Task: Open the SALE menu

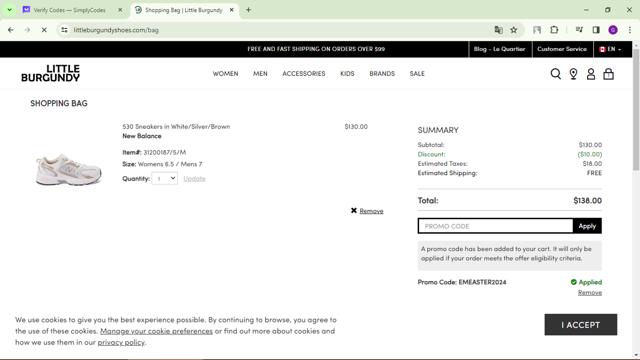Action: click(417, 73)
